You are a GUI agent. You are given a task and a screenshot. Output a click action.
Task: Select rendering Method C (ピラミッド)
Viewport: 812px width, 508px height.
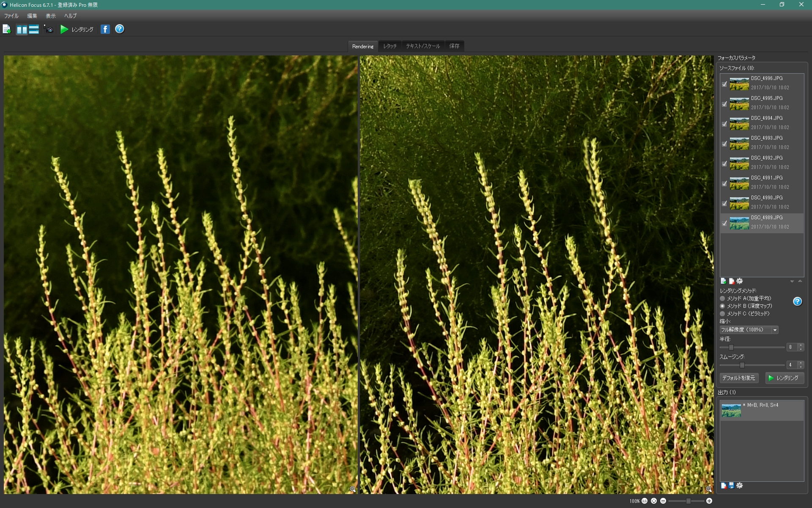coord(722,314)
